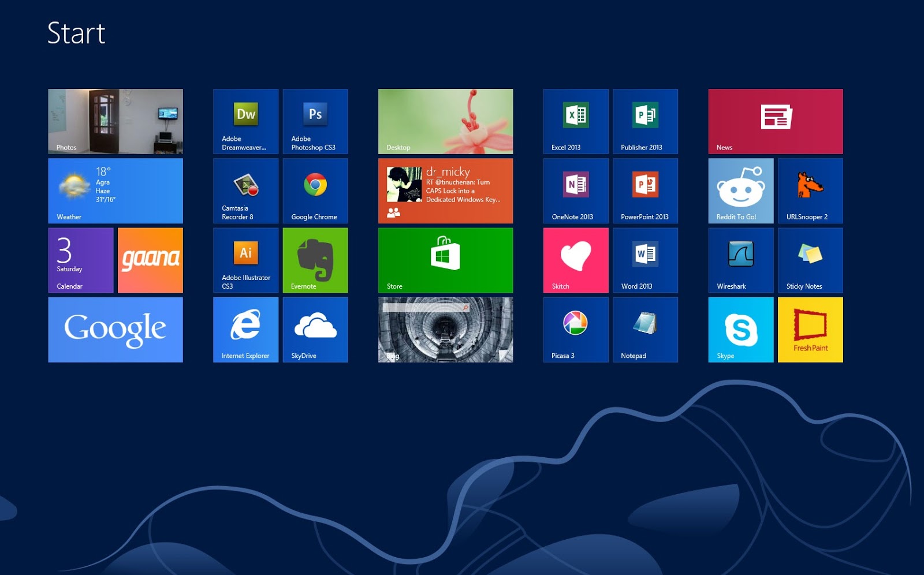
Task: Open the Bing tunnel-image tile
Action: (446, 330)
